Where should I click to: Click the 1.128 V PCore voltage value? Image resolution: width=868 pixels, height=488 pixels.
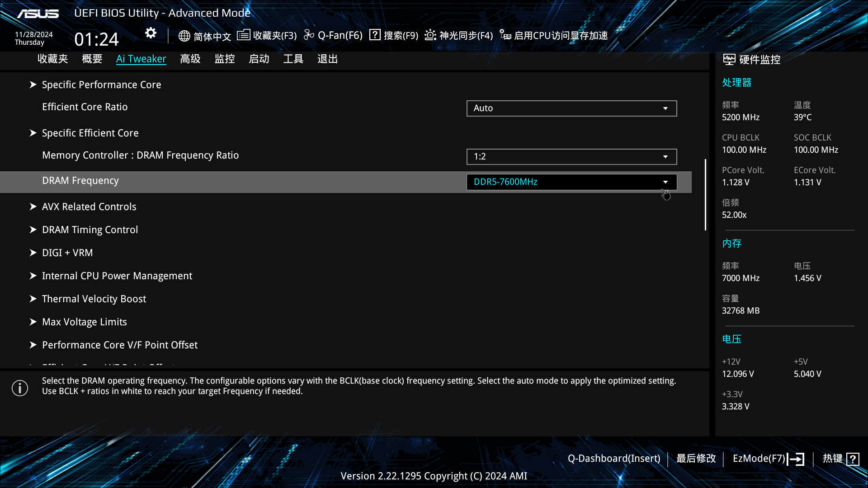736,183
